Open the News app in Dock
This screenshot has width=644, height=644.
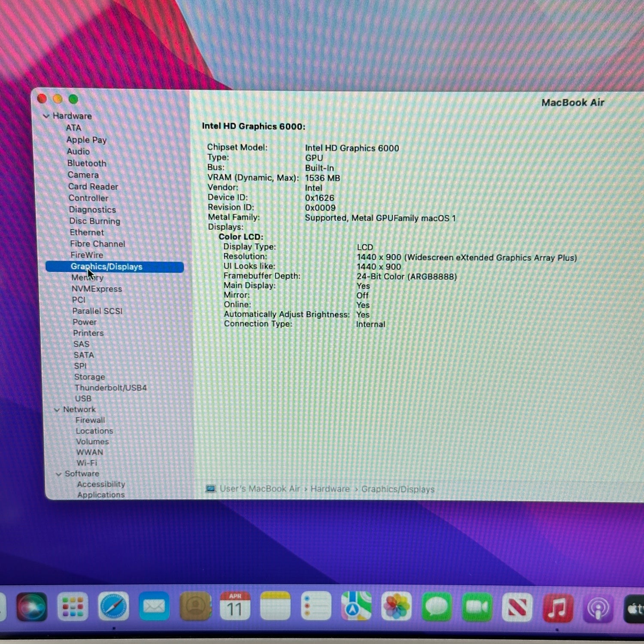point(517,608)
